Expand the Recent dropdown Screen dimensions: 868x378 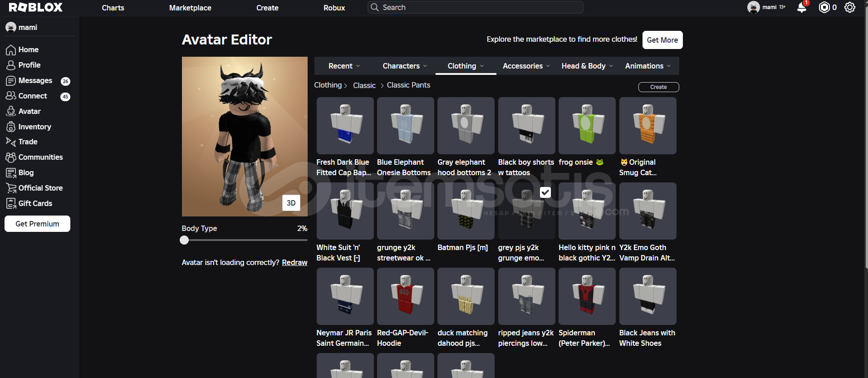(344, 66)
